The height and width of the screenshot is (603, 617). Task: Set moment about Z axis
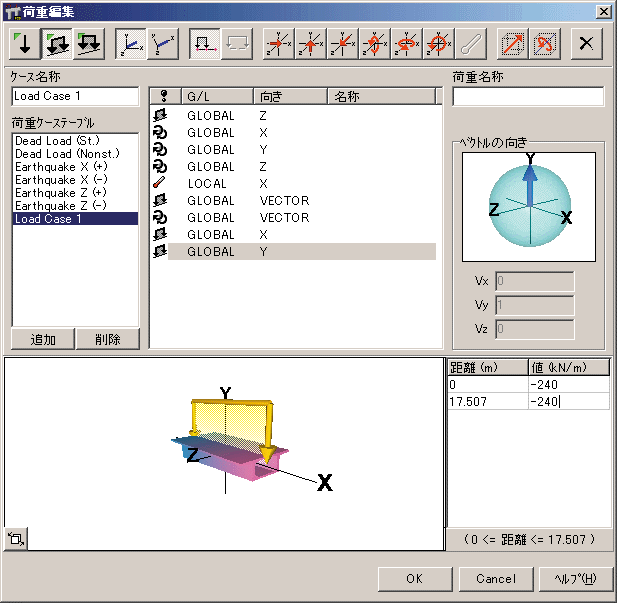click(x=439, y=44)
